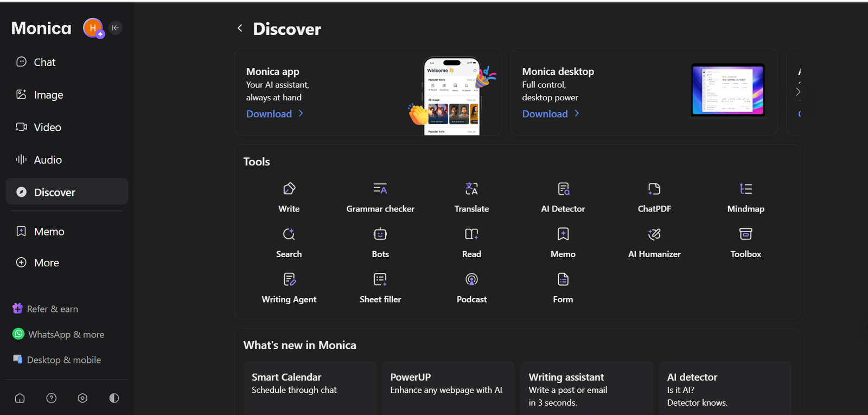Open settings hexagon icon in sidebar
The height and width of the screenshot is (415, 868).
tap(82, 398)
